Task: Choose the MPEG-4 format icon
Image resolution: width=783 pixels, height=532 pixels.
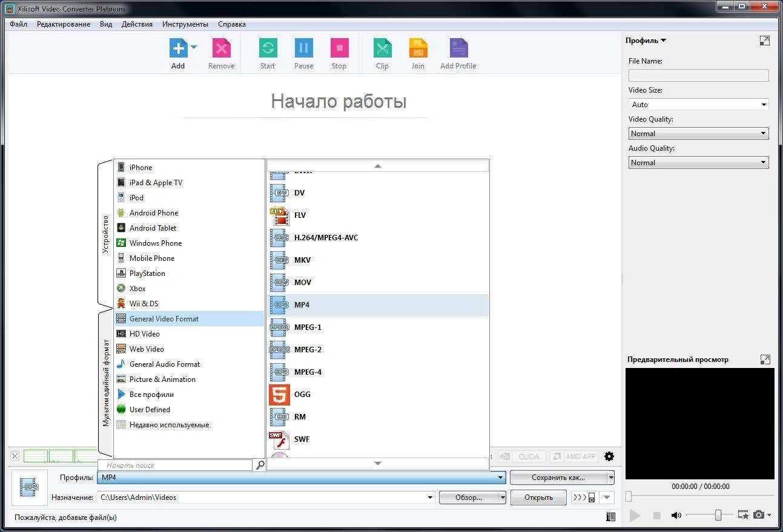Action: [x=279, y=372]
